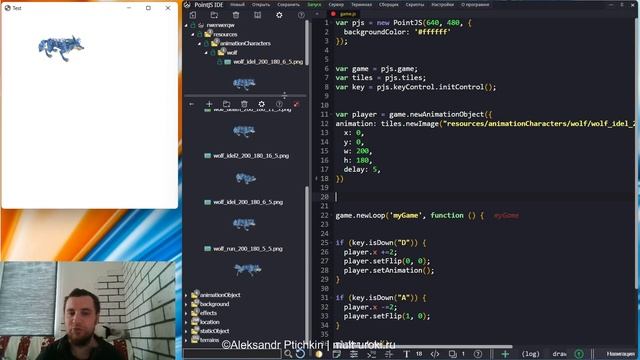Expand the animationObject folder

point(187,295)
